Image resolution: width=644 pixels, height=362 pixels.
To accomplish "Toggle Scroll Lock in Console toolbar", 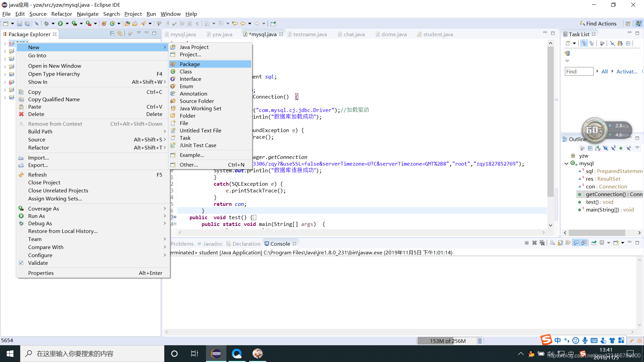I will click(x=560, y=243).
